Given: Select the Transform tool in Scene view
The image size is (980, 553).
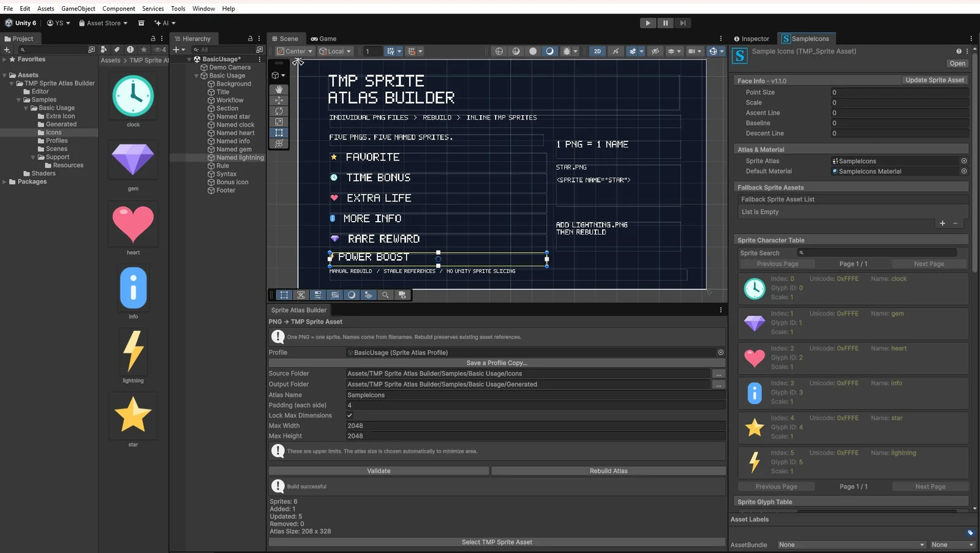Looking at the screenshot, I should tap(279, 143).
